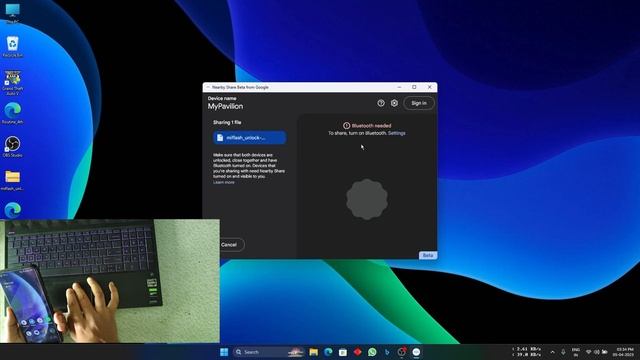This screenshot has height=360, width=640.
Task: Maximize the Nearby Share window
Action: click(x=414, y=87)
